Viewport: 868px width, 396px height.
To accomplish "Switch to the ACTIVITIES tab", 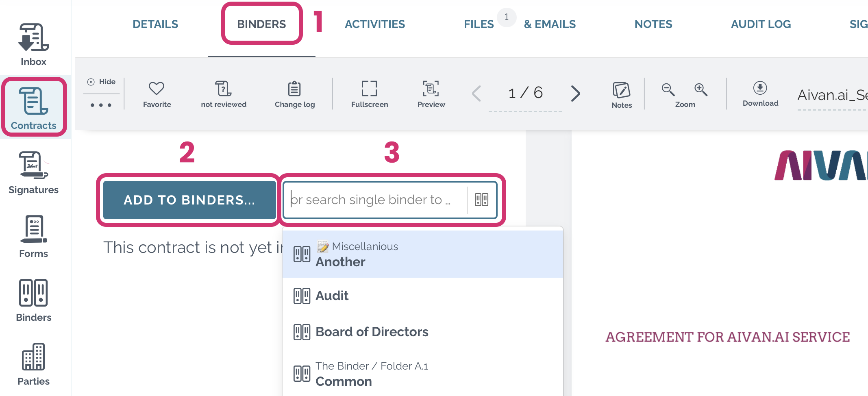I will click(x=374, y=24).
